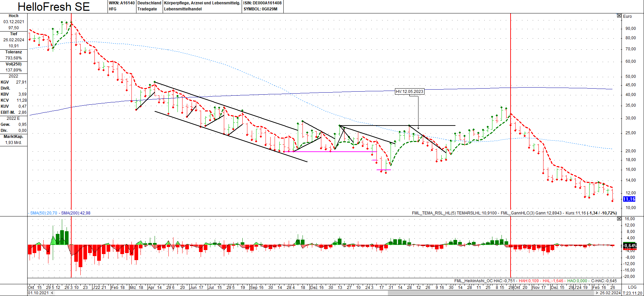This screenshot has width=644, height=296.
Task: Click the HFG ticker label
Action: [x=113, y=9]
